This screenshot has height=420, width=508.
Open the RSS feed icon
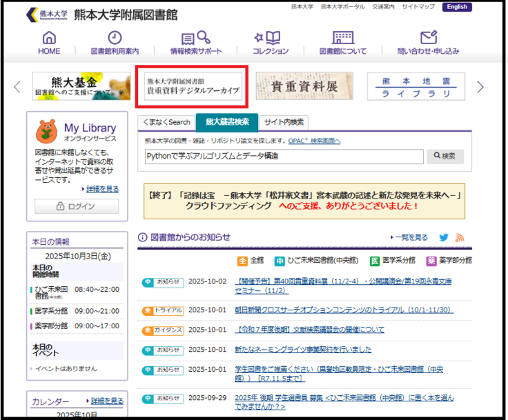[460, 237]
